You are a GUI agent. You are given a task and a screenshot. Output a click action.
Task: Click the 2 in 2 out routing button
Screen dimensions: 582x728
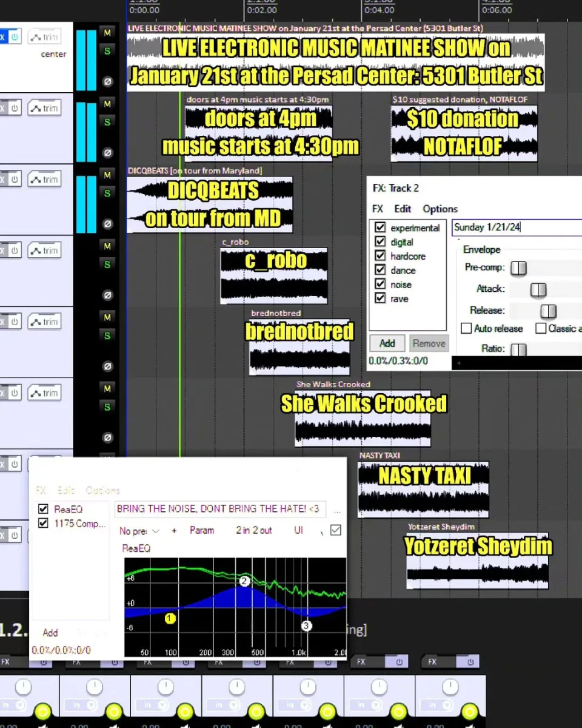[x=254, y=530]
